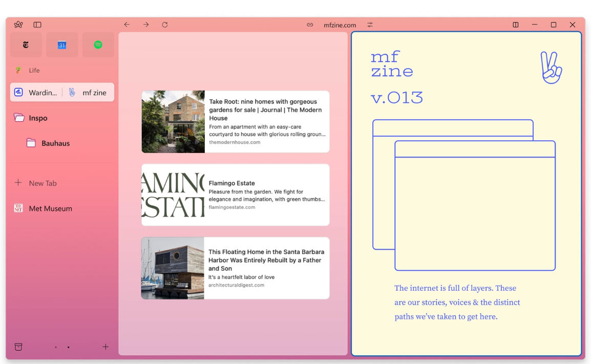The height and width of the screenshot is (364, 591).
Task: Maximize the browser window
Action: (x=553, y=25)
